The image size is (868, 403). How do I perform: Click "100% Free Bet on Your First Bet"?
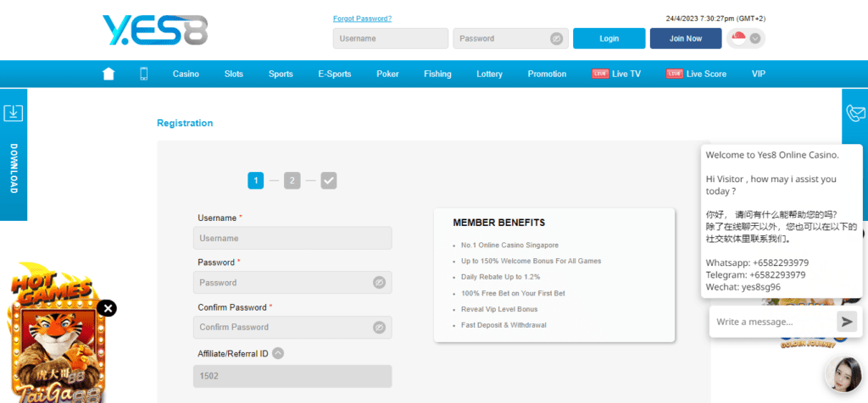[x=513, y=293]
